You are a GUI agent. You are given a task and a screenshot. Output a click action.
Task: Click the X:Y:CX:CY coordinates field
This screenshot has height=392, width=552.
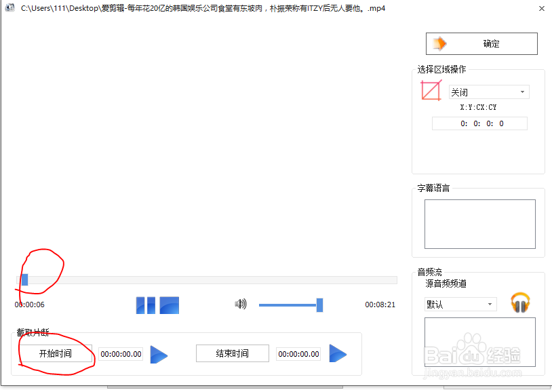click(x=479, y=123)
